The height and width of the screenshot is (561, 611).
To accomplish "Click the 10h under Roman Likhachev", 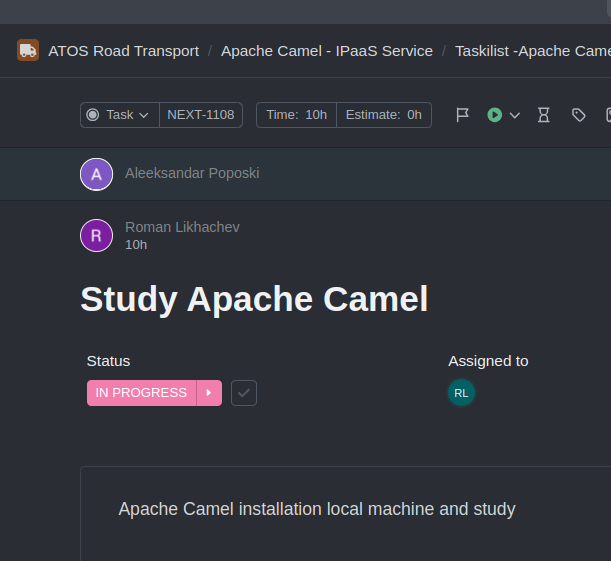I will [x=136, y=245].
